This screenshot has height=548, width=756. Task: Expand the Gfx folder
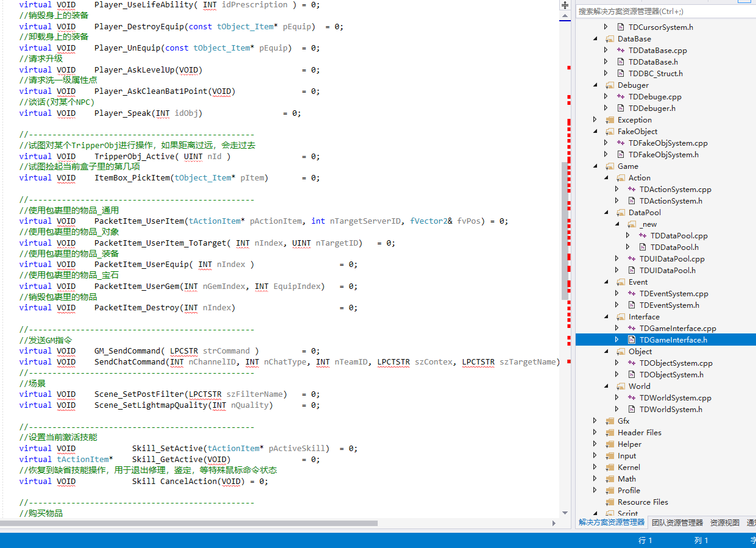tap(595, 421)
